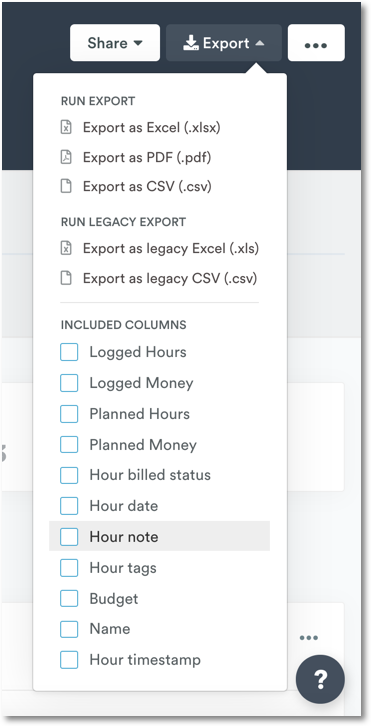Check the Planned Money checkbox
Image resolution: width=371 pixels, height=726 pixels.
coord(69,444)
